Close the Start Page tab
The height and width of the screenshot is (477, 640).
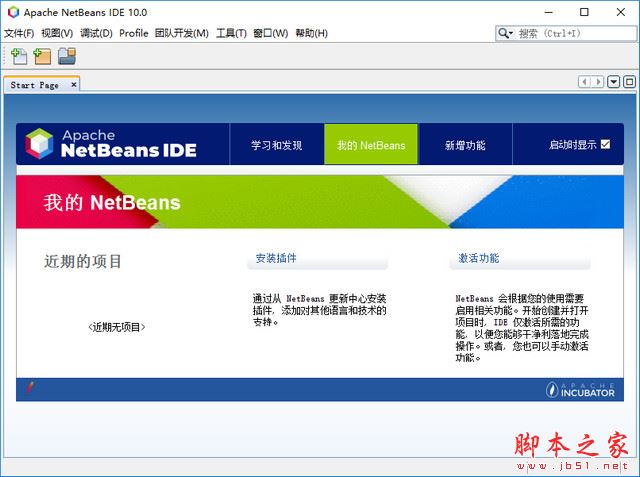point(74,84)
